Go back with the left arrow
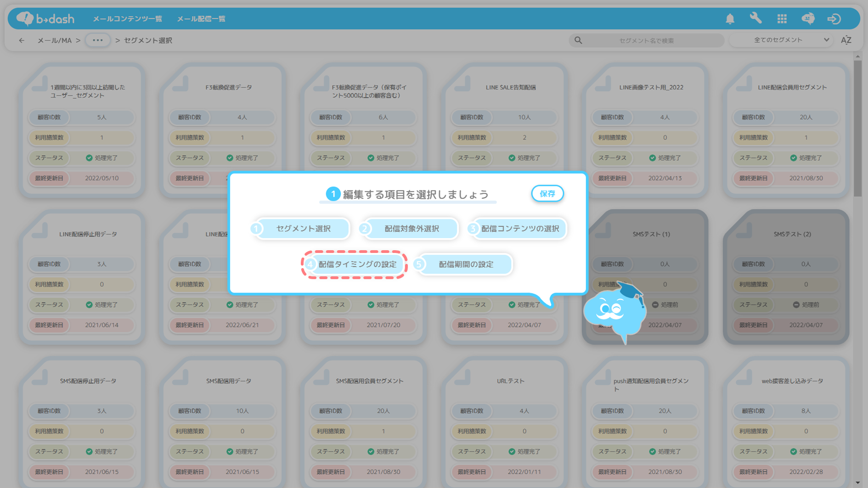Image resolution: width=868 pixels, height=488 pixels. coord(22,40)
